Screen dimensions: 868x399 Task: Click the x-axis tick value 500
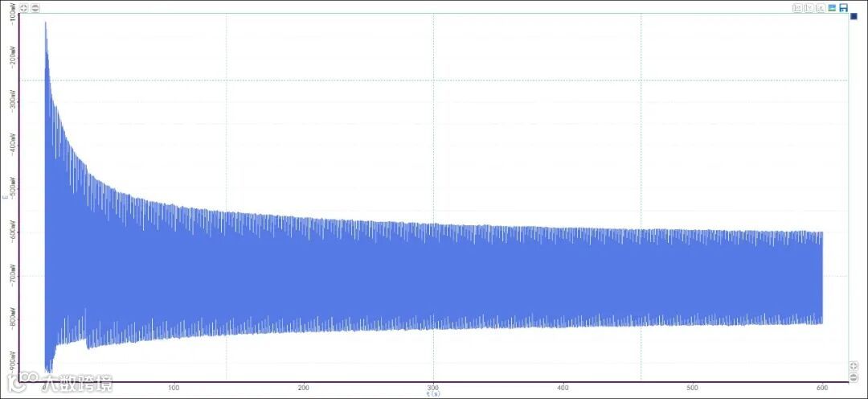(x=693, y=388)
